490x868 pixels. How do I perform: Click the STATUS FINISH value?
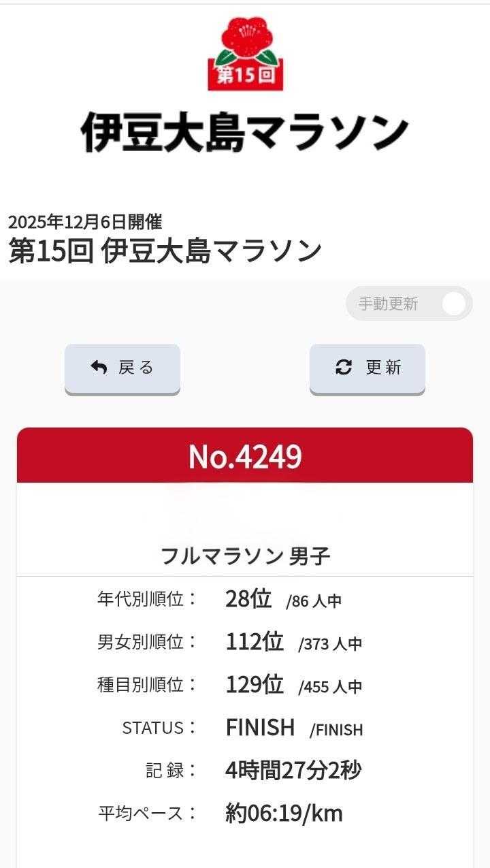click(x=260, y=727)
